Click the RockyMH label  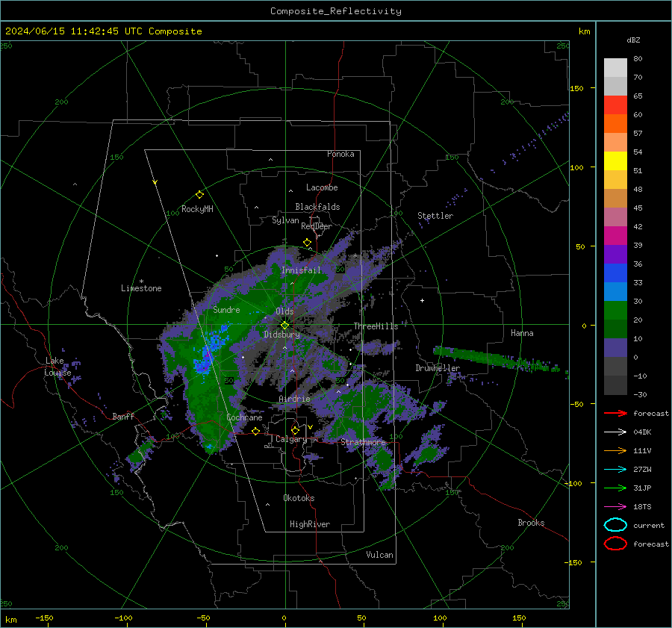point(197,209)
